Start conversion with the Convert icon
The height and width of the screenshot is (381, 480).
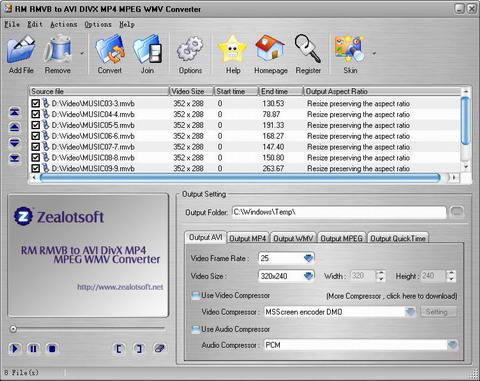click(x=110, y=50)
